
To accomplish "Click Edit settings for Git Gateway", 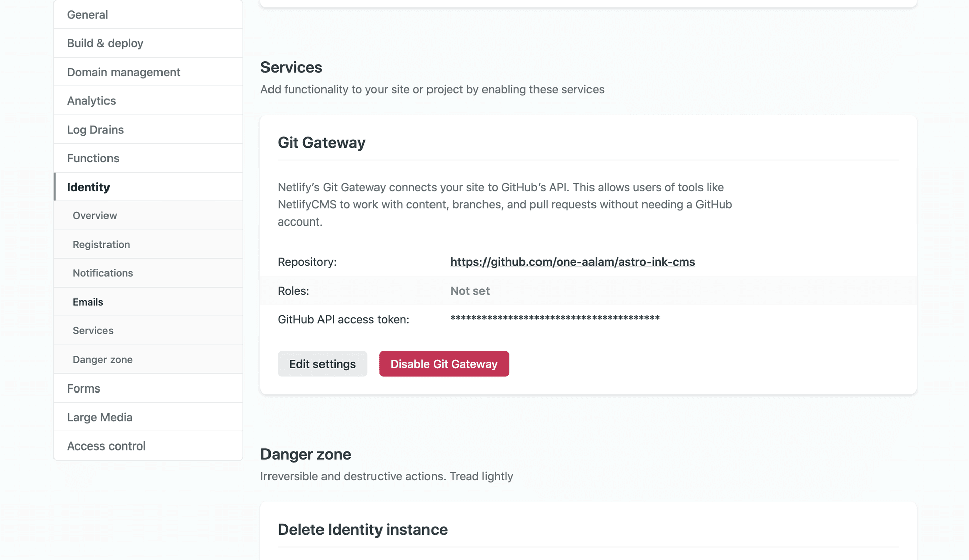I will click(x=322, y=364).
